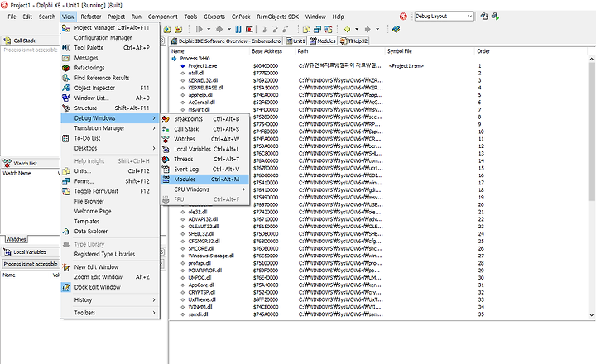Click the Set Debug Desktop icon
The image size is (596, 364).
[x=495, y=17]
